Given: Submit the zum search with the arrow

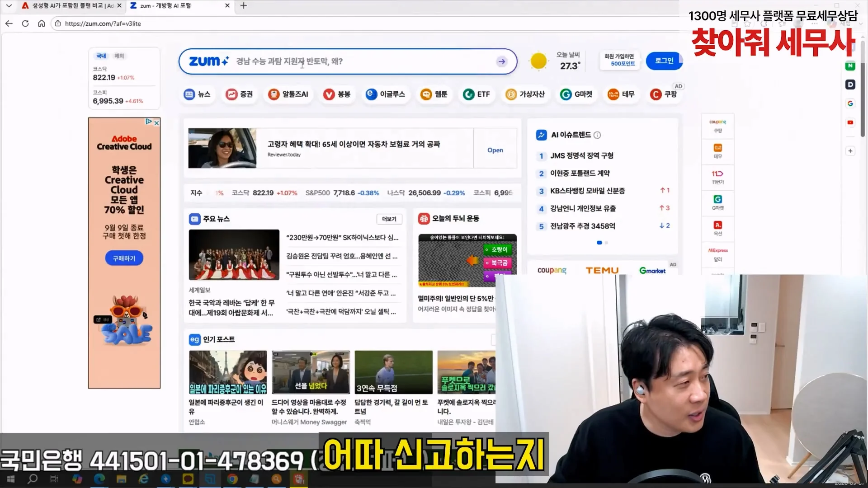Looking at the screenshot, I should coord(502,61).
